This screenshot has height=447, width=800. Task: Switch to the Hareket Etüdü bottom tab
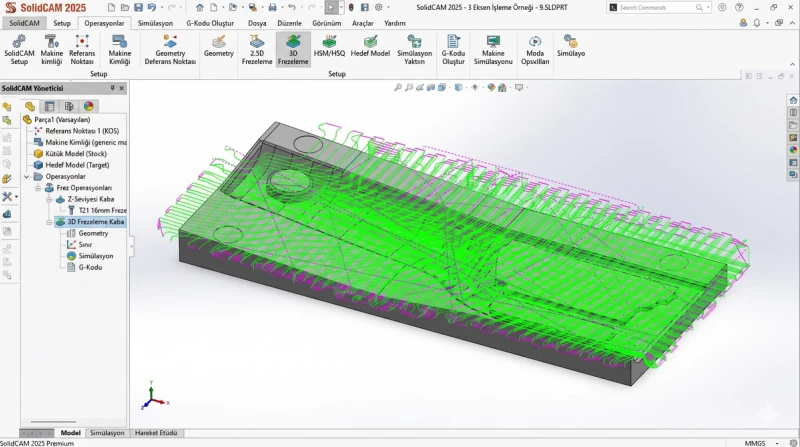[x=156, y=433]
